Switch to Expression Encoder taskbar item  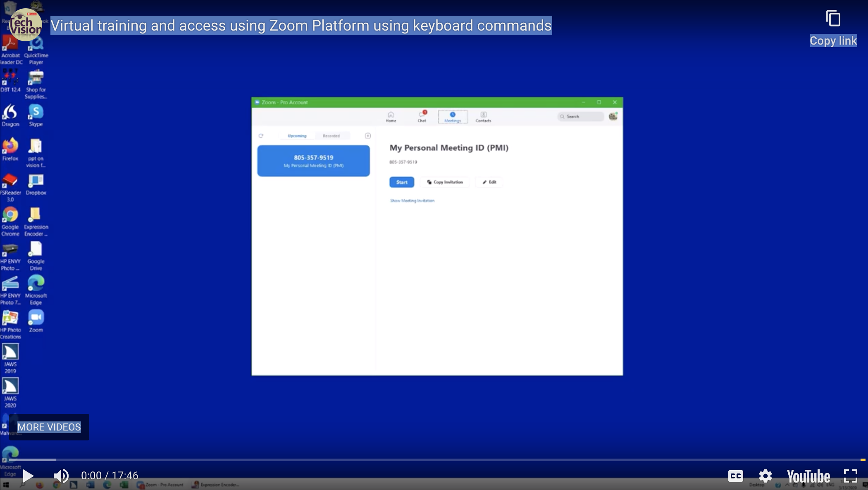coord(216,485)
